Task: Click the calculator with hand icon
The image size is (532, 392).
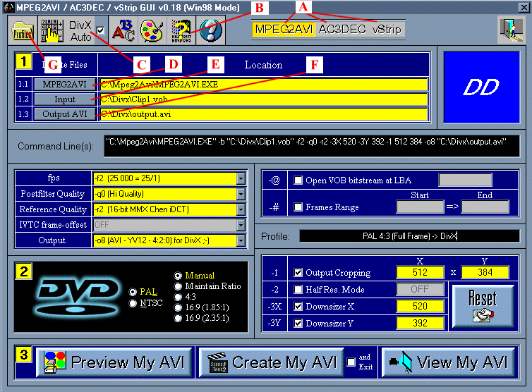Action: point(52,31)
